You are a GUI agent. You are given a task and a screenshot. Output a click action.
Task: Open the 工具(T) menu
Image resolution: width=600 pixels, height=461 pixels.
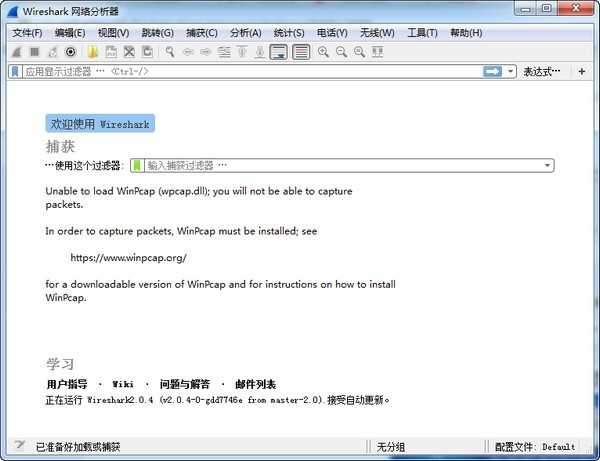(x=422, y=33)
